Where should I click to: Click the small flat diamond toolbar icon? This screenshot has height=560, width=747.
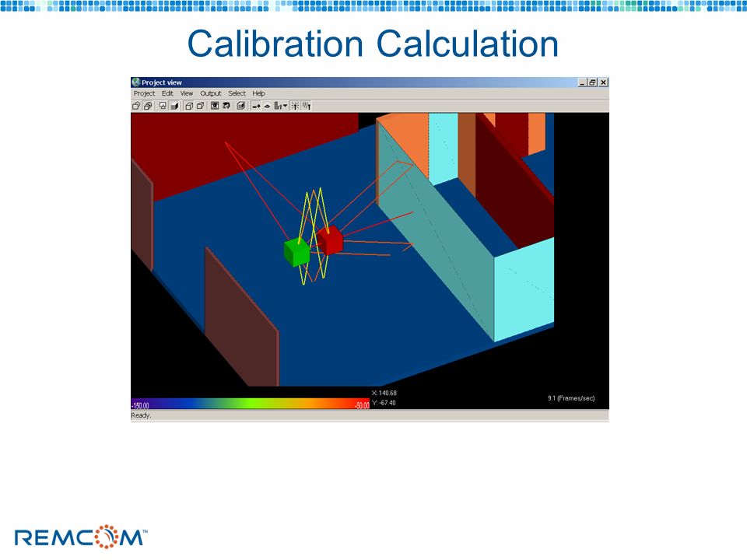267,106
